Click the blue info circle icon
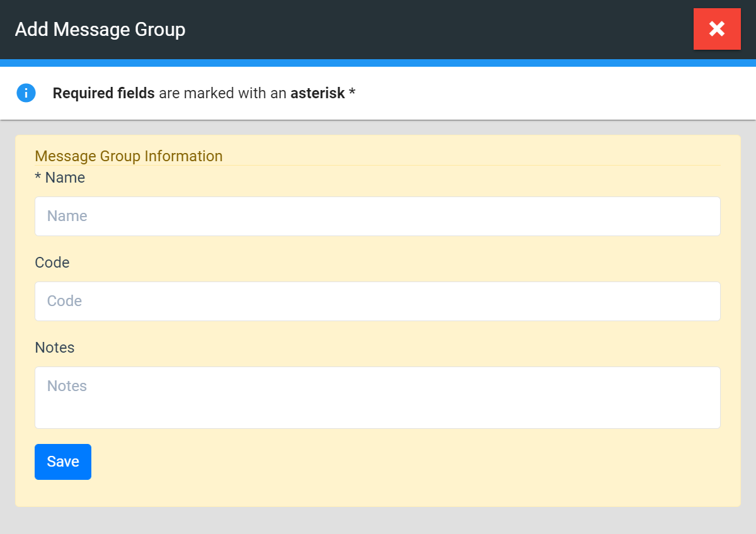Image resolution: width=756 pixels, height=534 pixels. point(26,93)
